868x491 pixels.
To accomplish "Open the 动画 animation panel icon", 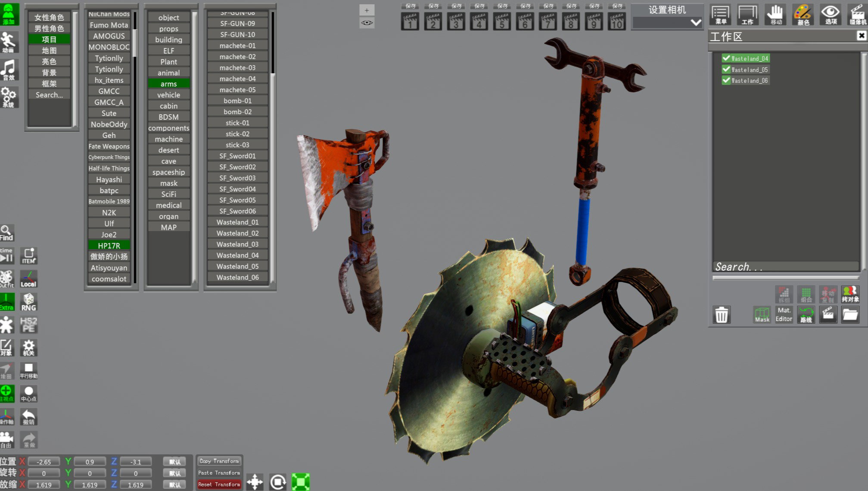I will coord(9,42).
